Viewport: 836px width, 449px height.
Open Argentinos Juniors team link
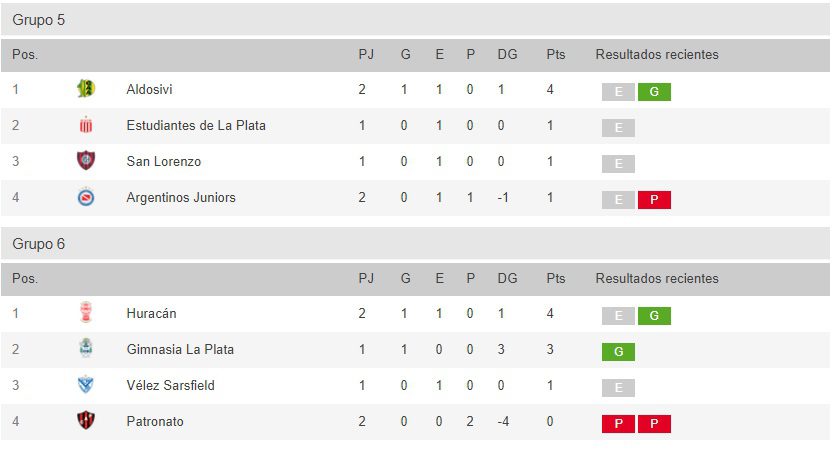pyautogui.click(x=181, y=197)
